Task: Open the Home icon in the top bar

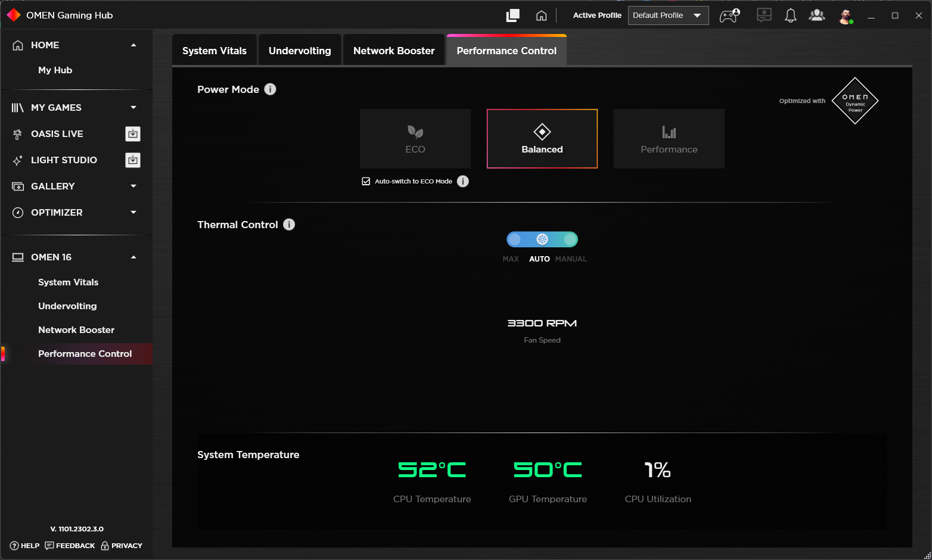Action: coord(541,15)
